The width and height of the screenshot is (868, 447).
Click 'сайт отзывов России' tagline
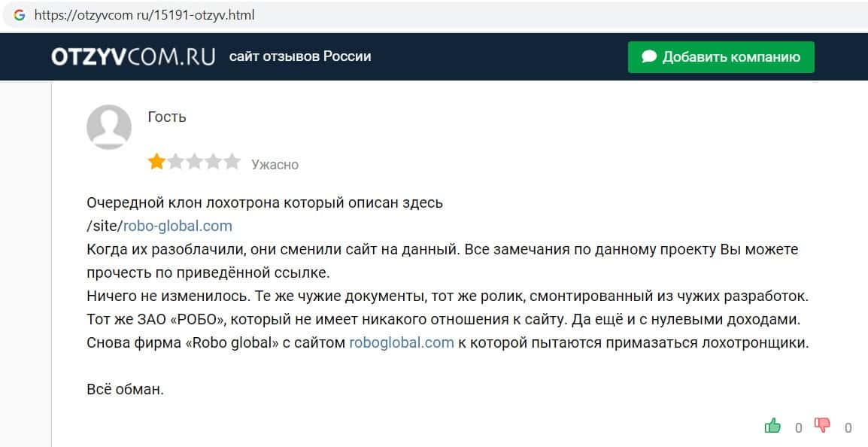coord(300,56)
